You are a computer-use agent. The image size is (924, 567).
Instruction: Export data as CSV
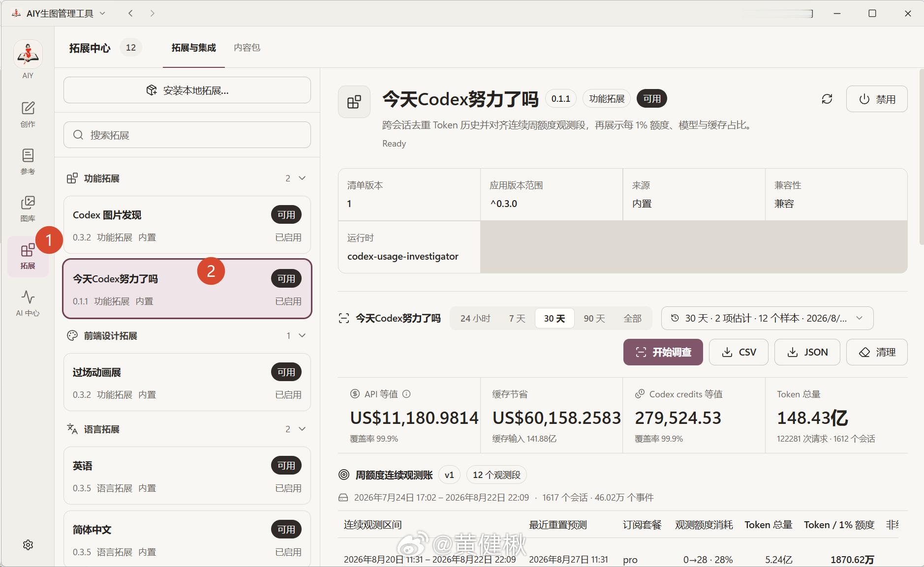[x=739, y=352]
